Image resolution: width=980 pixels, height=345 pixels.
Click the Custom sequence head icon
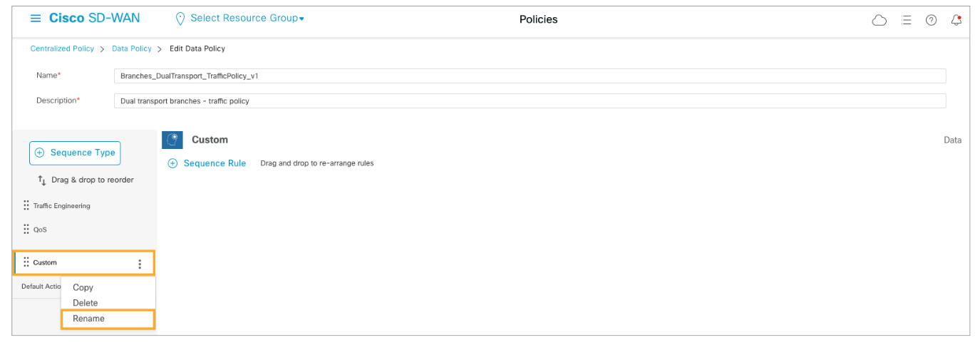(172, 140)
